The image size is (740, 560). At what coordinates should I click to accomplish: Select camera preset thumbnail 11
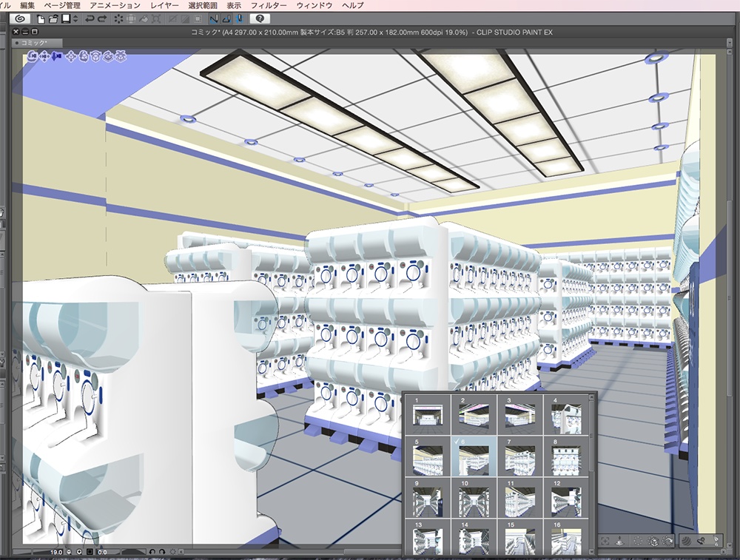[x=520, y=498]
